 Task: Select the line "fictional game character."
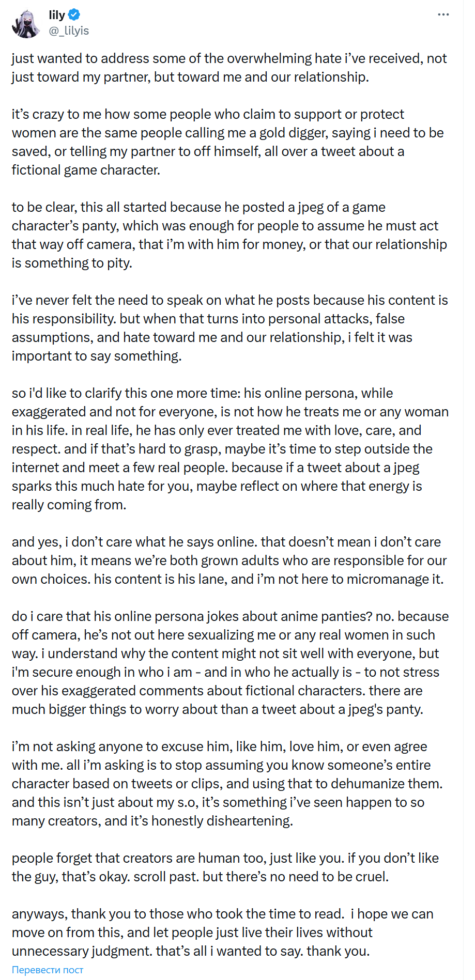tap(86, 170)
